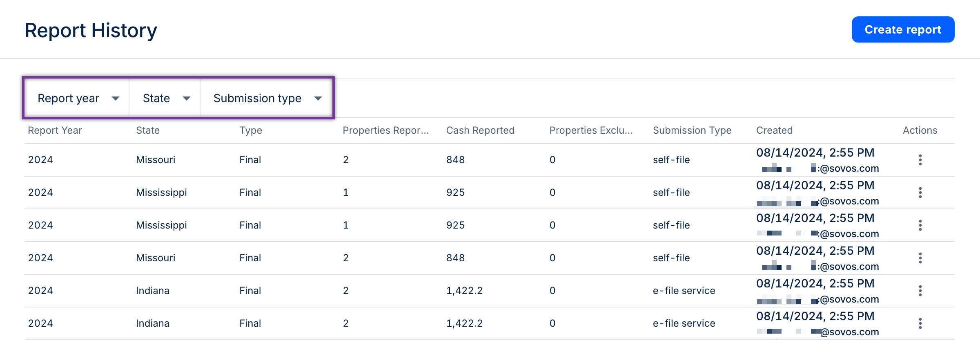Viewport: 980px width, 341px height.
Task: Open the Report year filter dropdown
Action: pos(78,98)
